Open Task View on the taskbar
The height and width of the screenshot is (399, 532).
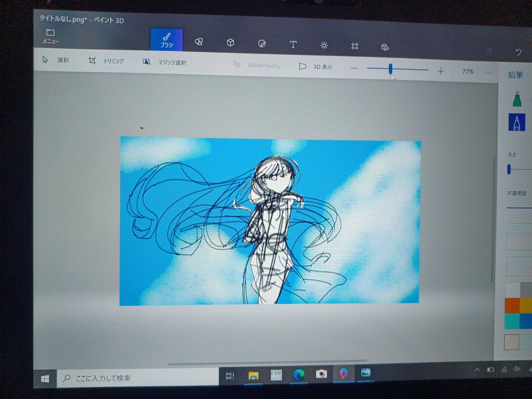pos(230,376)
